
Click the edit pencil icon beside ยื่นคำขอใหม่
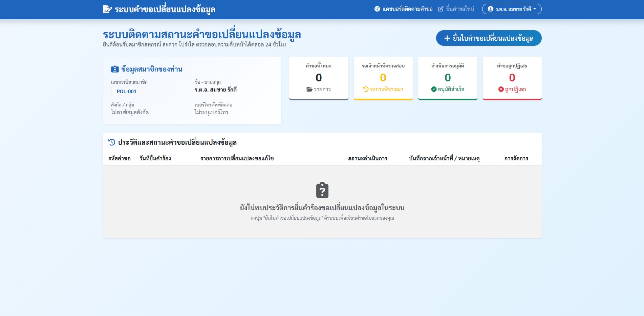441,9
